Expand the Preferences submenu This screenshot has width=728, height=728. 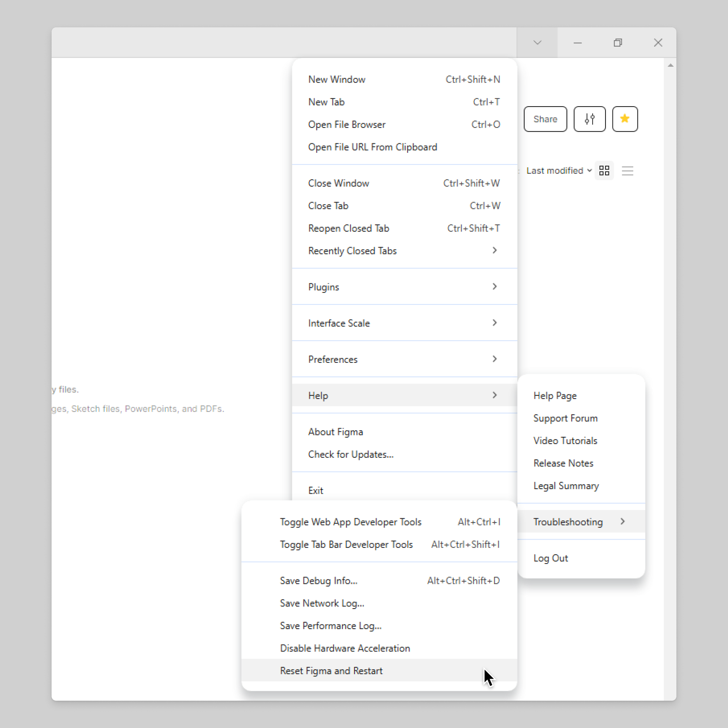coord(404,359)
